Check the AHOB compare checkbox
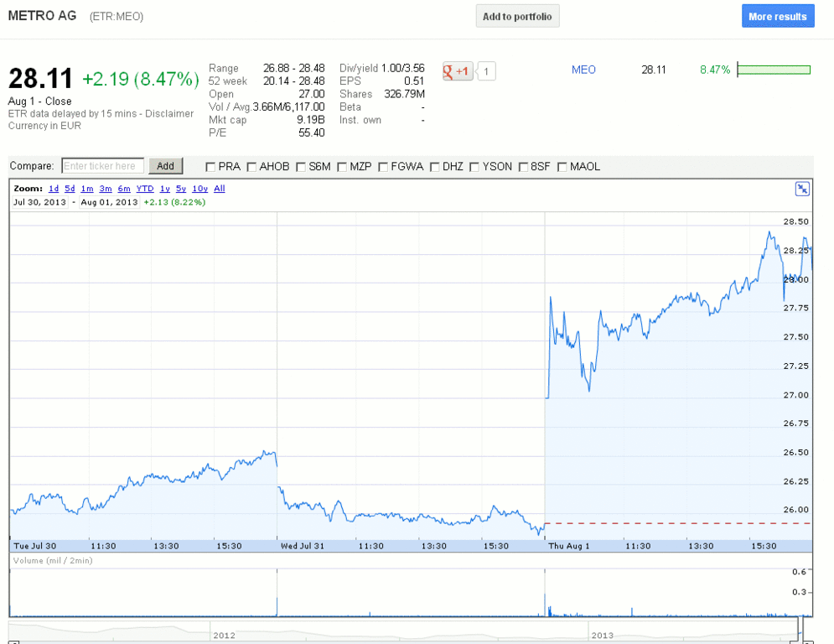The height and width of the screenshot is (644, 834). (x=251, y=167)
